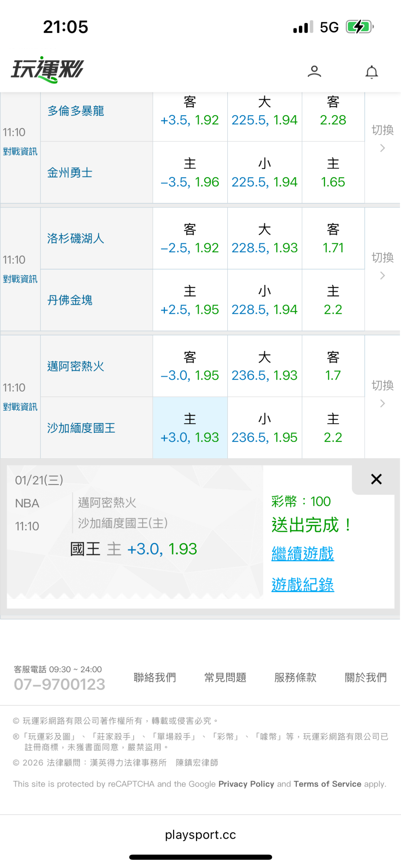Image resolution: width=401 pixels, height=868 pixels.
Task: Tap the 玩運彩 logo
Action: pos(48,69)
